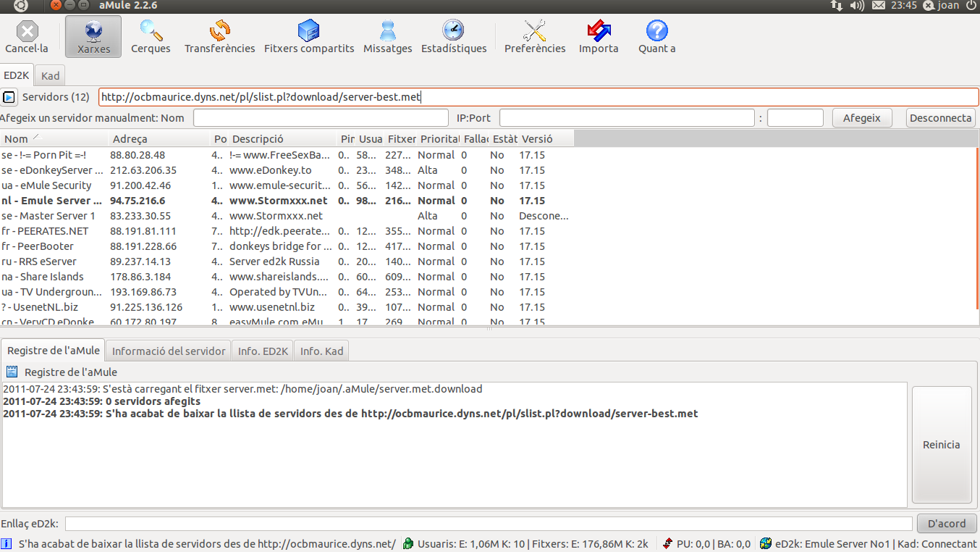
Task: Click the info icon in status bar
Action: [7, 544]
